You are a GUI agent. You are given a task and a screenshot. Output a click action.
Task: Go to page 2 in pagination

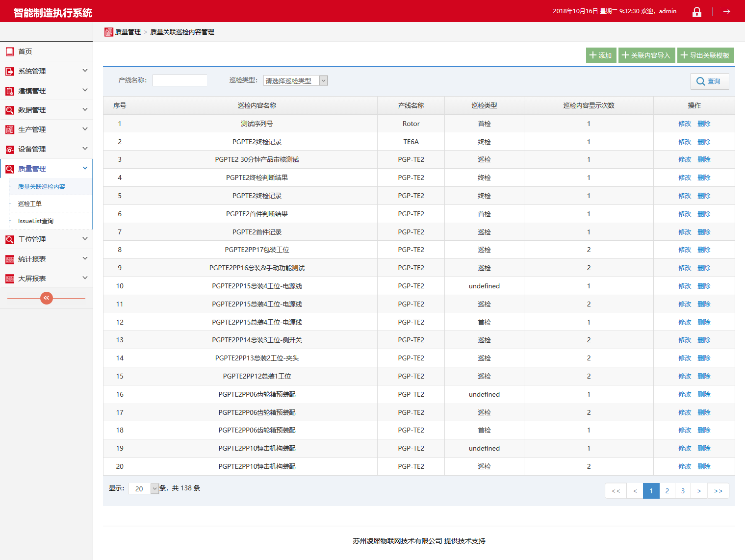pos(667,491)
